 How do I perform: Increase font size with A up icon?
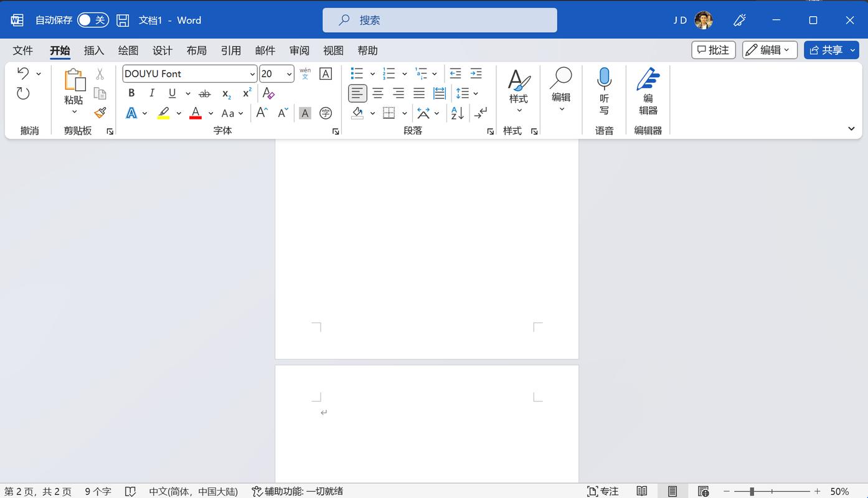pos(262,113)
